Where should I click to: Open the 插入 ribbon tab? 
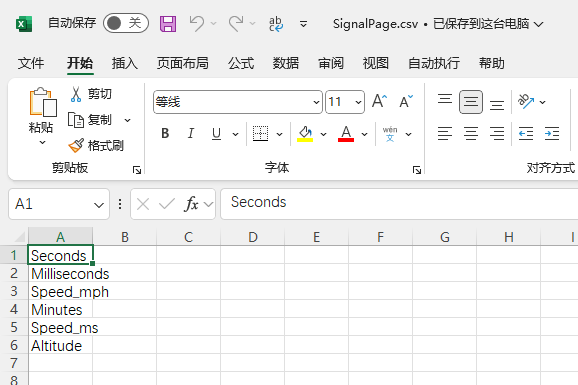pos(125,63)
